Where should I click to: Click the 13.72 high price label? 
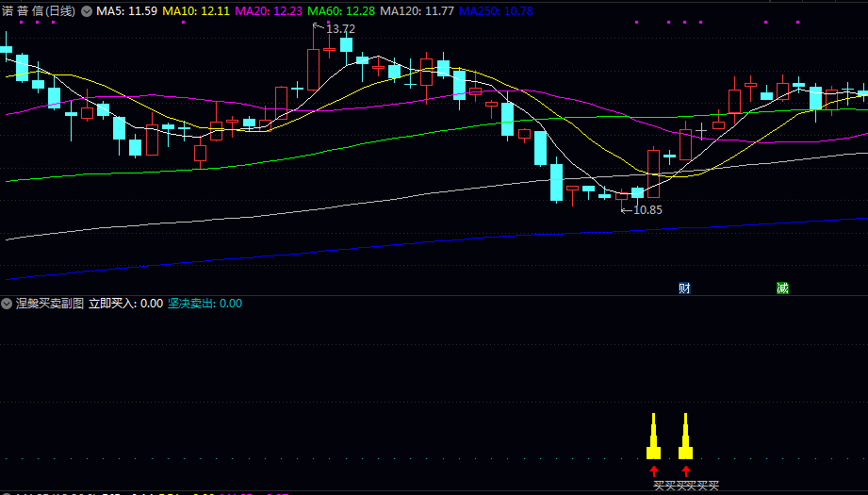[x=340, y=29]
